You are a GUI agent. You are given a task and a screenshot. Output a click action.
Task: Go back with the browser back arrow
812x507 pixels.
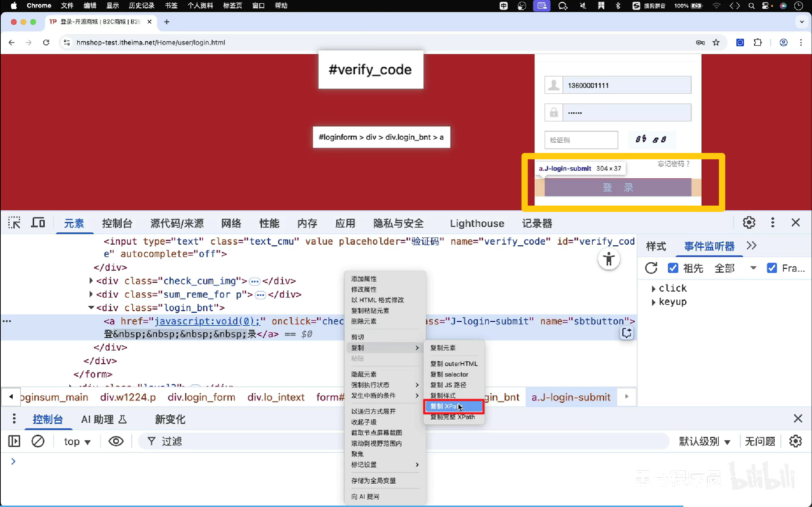tap(11, 42)
